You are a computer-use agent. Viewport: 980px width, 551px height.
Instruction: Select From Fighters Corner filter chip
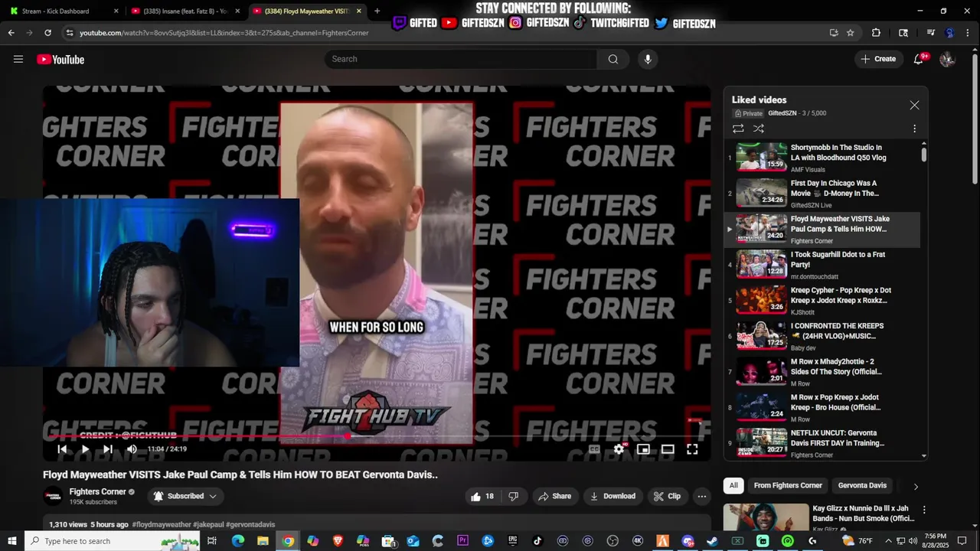coord(788,485)
